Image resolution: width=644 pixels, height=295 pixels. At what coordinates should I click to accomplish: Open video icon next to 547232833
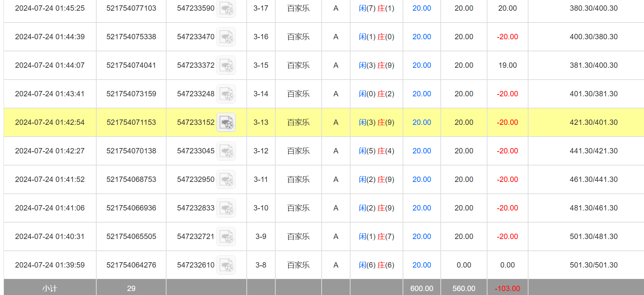point(226,208)
